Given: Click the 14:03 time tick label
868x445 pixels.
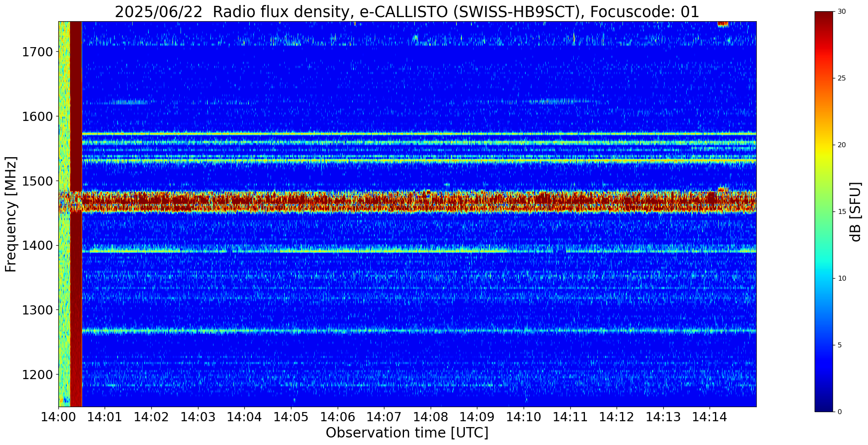Looking at the screenshot, I should (x=198, y=417).
